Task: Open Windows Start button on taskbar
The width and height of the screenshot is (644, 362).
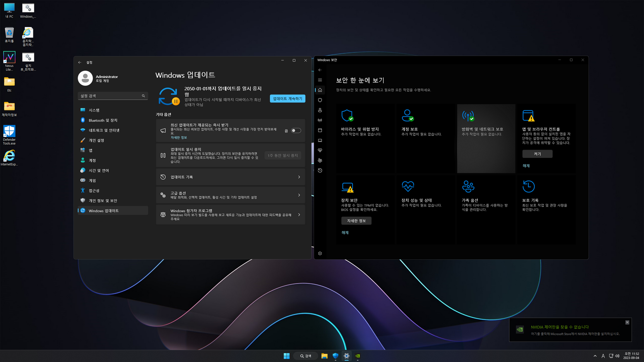Action: tap(286, 356)
